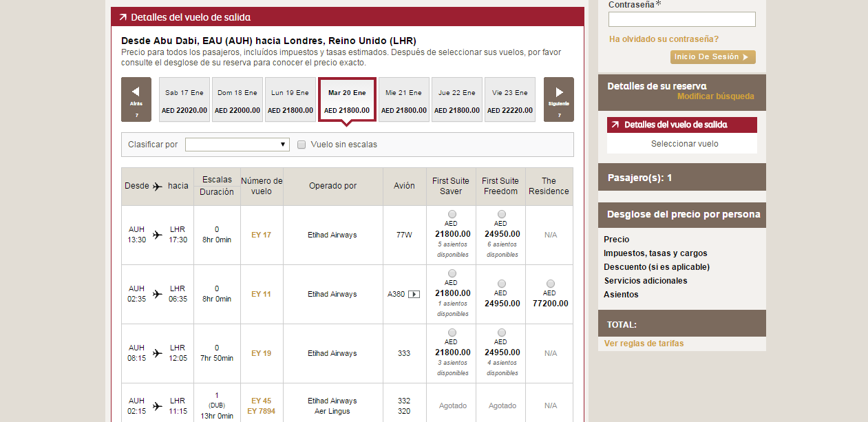Switch to the Mie 21 Ene date tab
This screenshot has height=422, width=868.
point(403,100)
